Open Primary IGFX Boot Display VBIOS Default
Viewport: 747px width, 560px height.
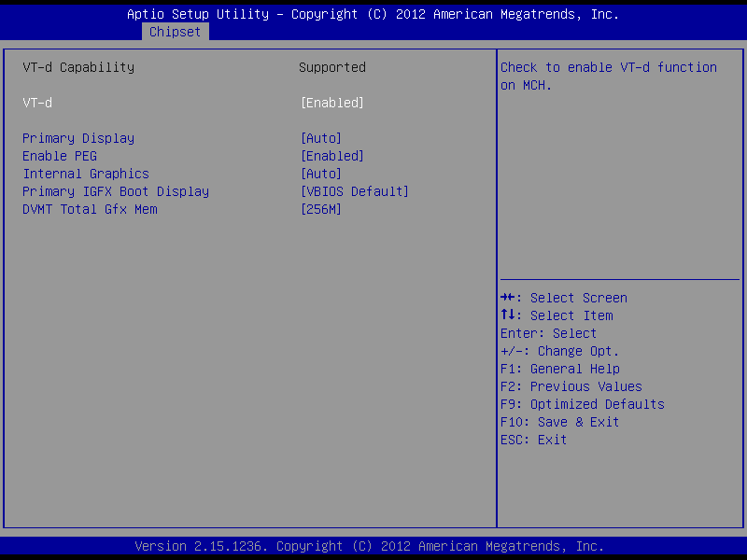(354, 191)
